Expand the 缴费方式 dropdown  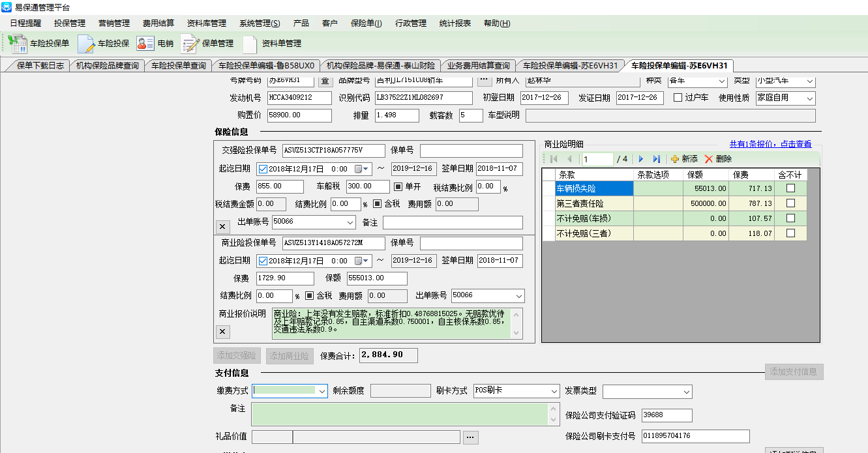322,391
